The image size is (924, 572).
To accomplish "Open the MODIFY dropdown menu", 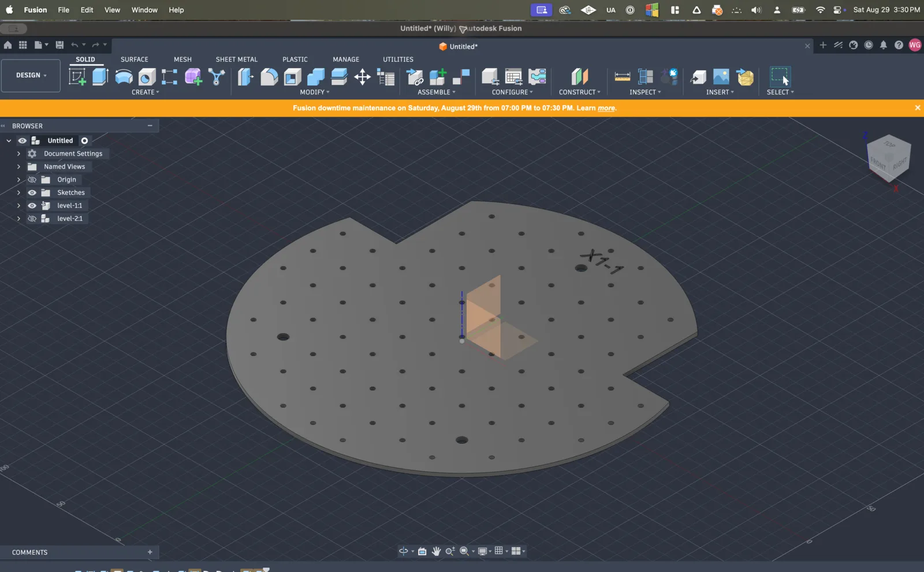I will pyautogui.click(x=315, y=92).
